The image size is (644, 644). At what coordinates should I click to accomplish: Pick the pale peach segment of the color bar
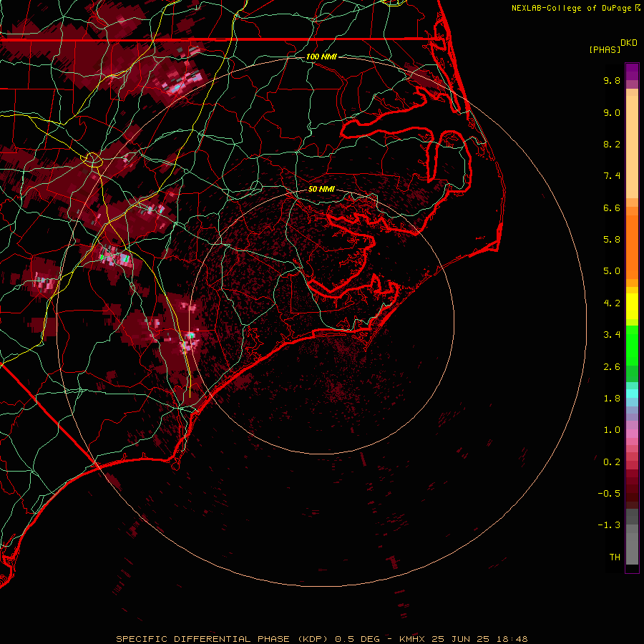point(632,147)
